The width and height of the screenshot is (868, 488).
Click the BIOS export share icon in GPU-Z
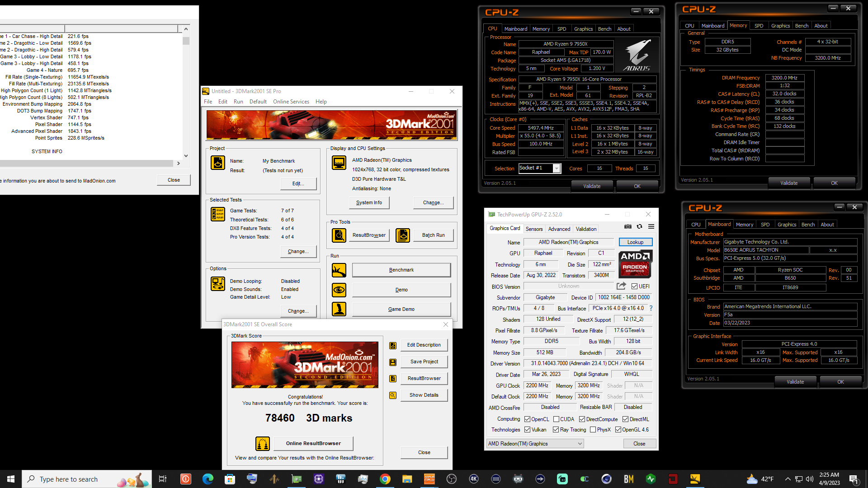[621, 286]
